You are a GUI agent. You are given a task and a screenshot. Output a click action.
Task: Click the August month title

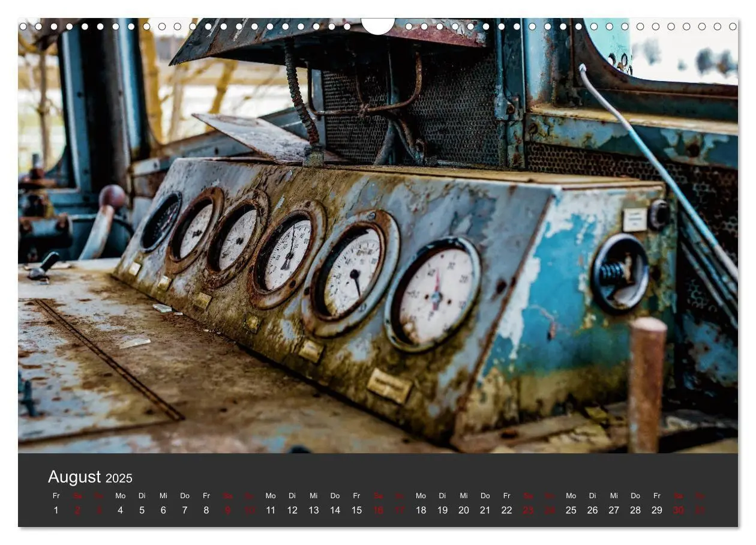(74, 477)
